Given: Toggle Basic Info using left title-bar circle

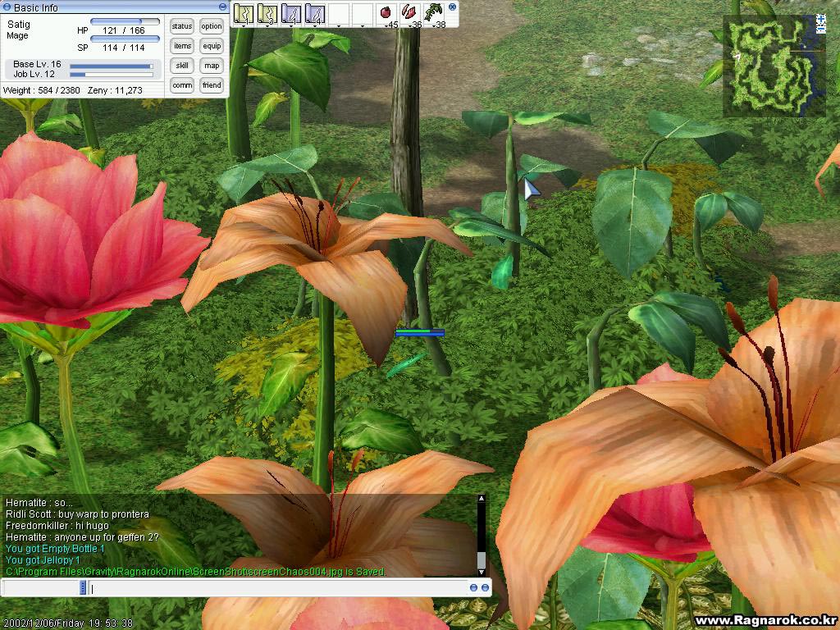Looking at the screenshot, I should point(7,7).
